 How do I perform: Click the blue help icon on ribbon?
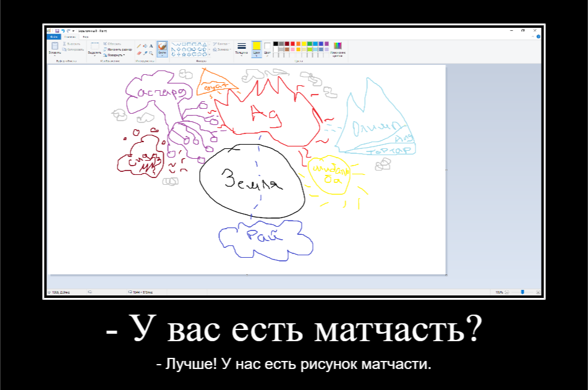(x=538, y=36)
